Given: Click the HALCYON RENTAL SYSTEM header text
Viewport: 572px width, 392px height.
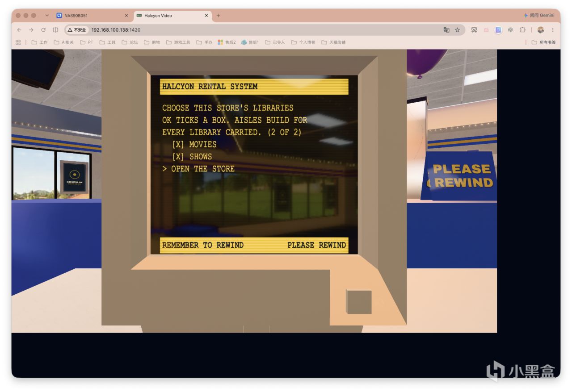Looking at the screenshot, I should pyautogui.click(x=210, y=87).
